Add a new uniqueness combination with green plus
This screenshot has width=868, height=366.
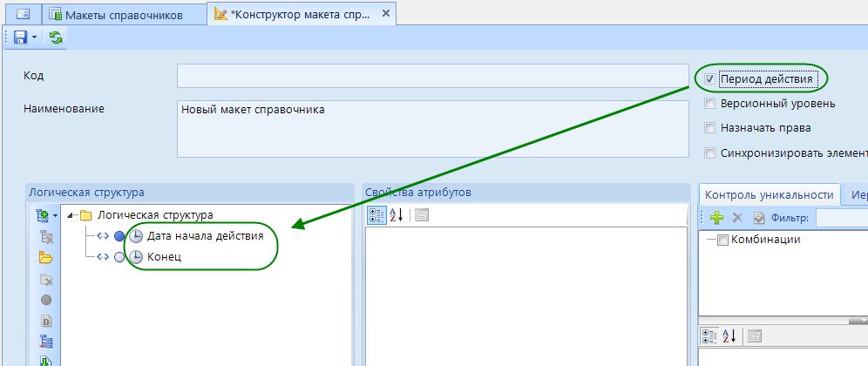[x=716, y=218]
